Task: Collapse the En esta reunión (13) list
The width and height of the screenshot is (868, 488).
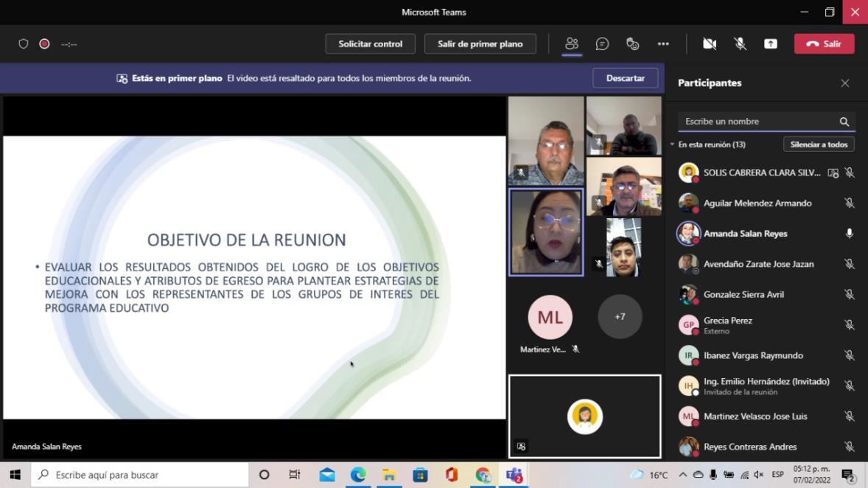Action: point(672,144)
